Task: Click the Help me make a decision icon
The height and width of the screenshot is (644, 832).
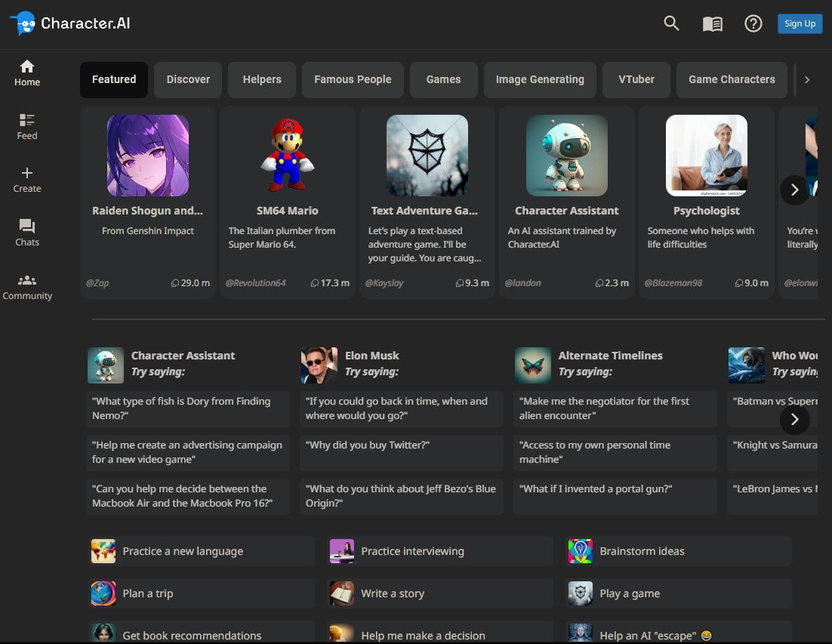Action: point(342,633)
